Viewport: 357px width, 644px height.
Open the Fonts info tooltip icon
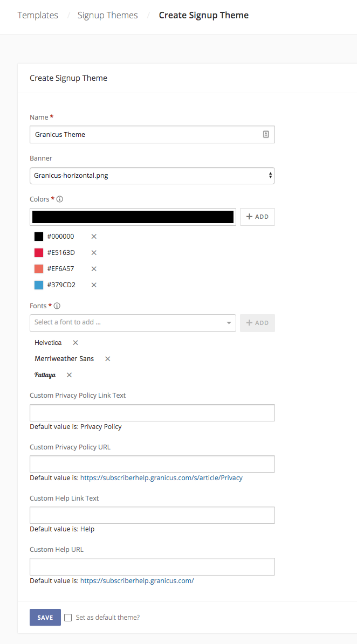coord(56,306)
